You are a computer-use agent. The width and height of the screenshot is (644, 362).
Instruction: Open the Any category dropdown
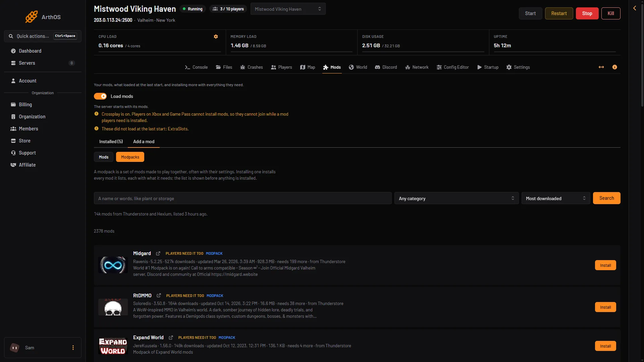[457, 198]
